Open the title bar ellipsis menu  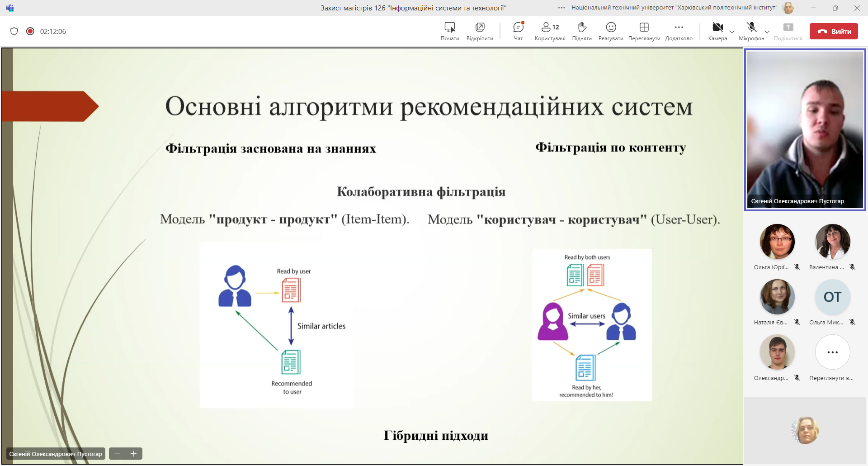(561, 8)
